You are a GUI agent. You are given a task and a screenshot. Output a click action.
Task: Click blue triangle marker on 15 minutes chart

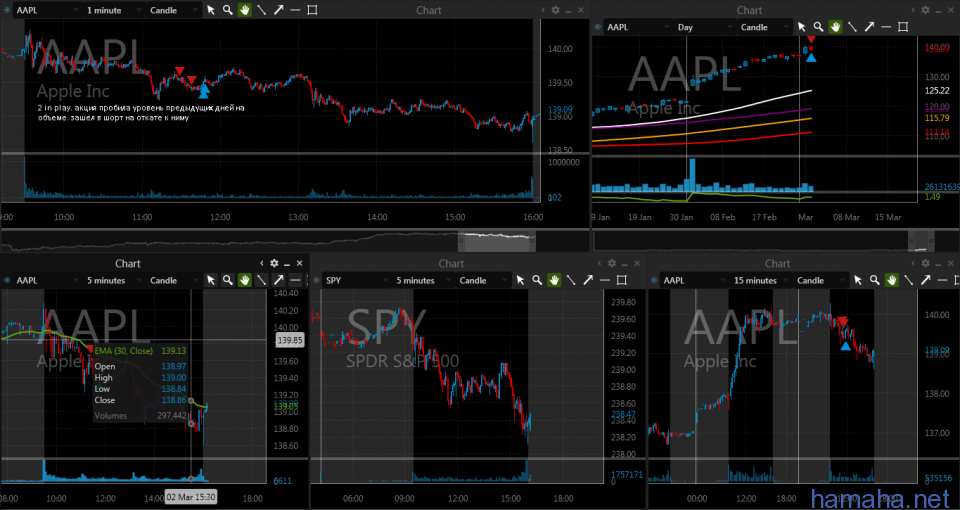846,346
